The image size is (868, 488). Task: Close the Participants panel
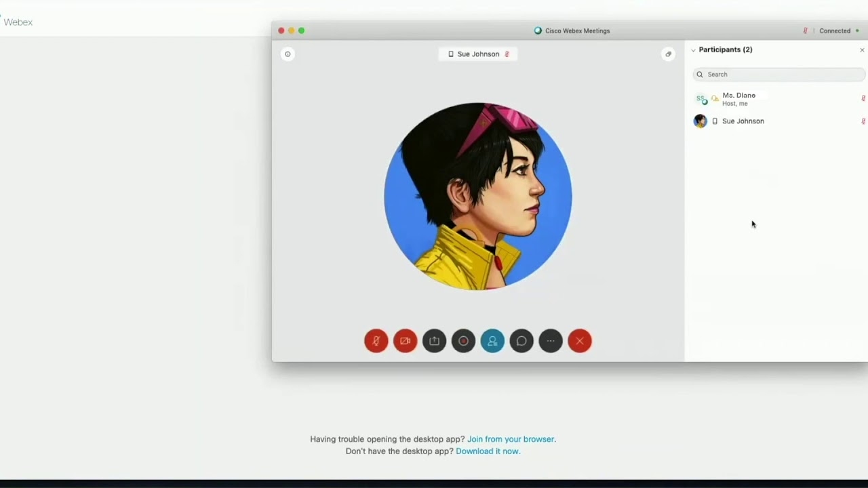click(x=862, y=50)
